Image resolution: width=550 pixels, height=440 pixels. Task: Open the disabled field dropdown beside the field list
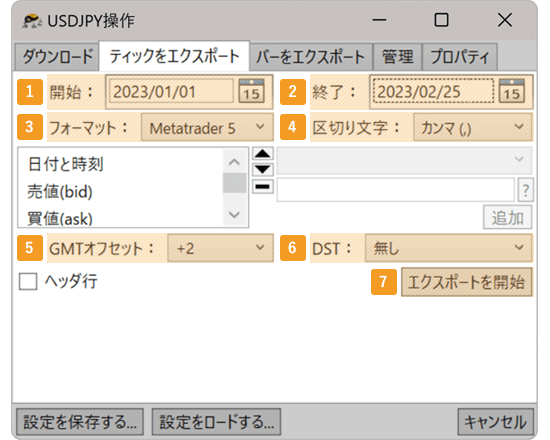click(404, 160)
